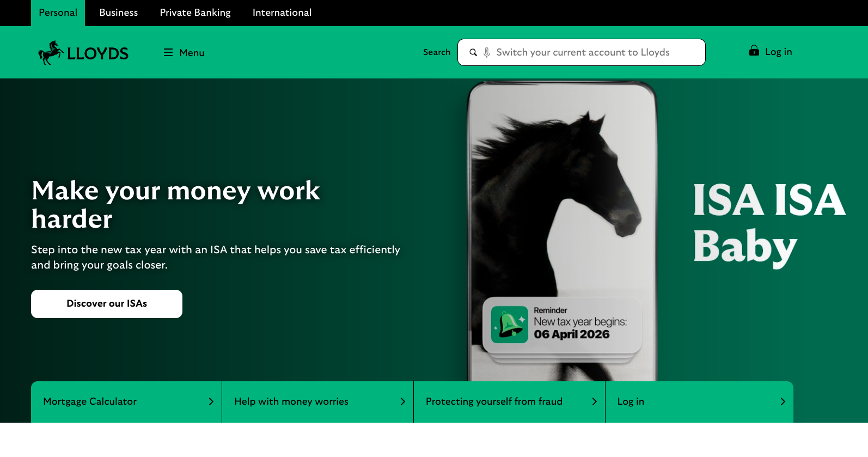This screenshot has height=457, width=868.
Task: Click the 'Make your money work harder' heading
Action: coord(176,204)
